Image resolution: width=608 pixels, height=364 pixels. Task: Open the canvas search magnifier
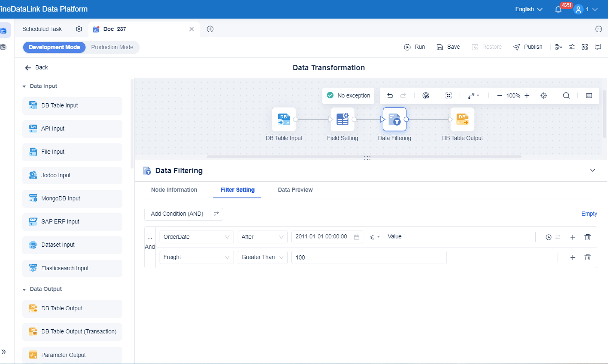point(566,95)
